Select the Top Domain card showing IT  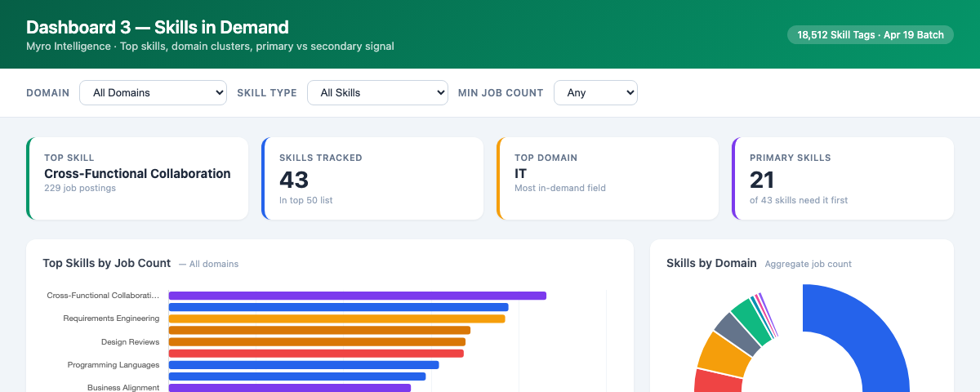(608, 178)
